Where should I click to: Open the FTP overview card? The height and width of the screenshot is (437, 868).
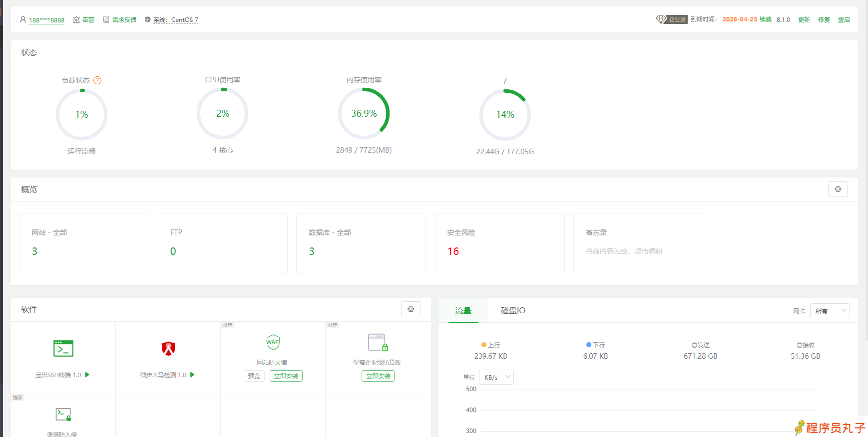coord(223,243)
